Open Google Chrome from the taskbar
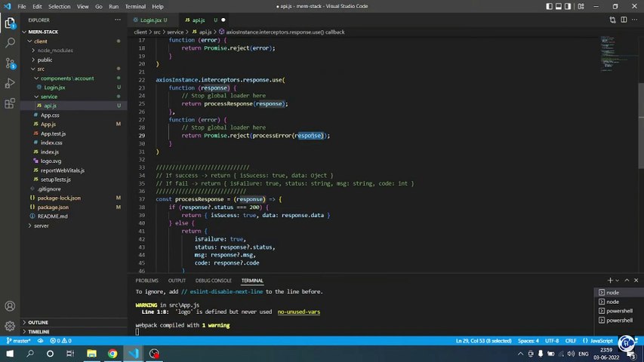Image resolution: width=644 pixels, height=362 pixels. click(x=112, y=354)
